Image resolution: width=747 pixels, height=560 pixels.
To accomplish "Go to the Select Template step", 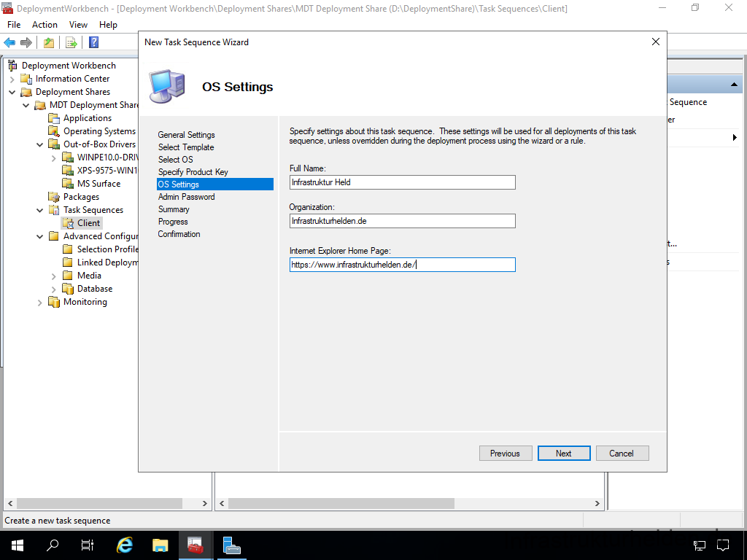I will click(186, 147).
